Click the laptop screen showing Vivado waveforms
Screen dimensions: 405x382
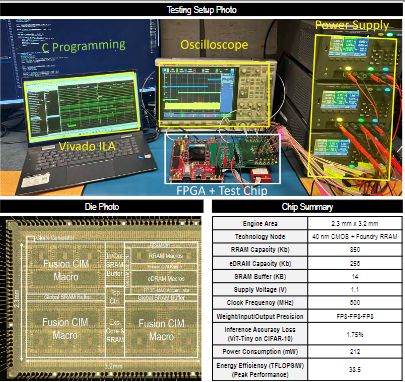tap(82, 106)
